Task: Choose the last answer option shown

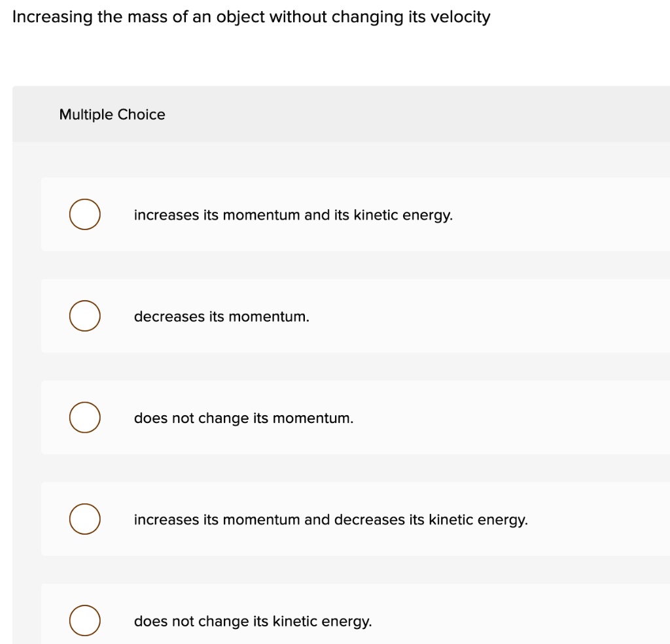Action: pyautogui.click(x=253, y=621)
